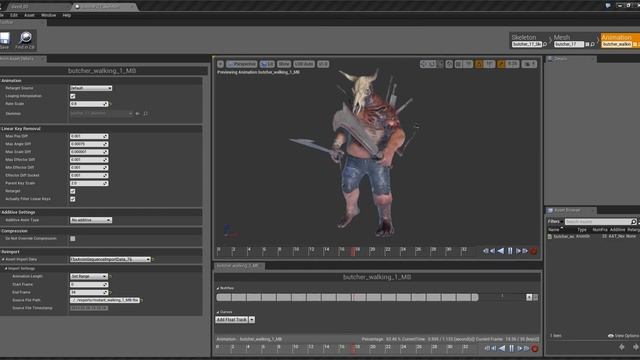
Task: Pause playback in bottom sequence bar
Action: pyautogui.click(x=511, y=348)
